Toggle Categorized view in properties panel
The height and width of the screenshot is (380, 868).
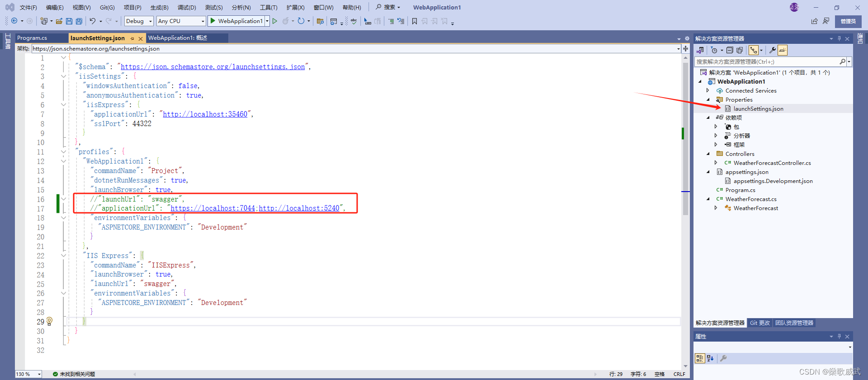point(700,358)
